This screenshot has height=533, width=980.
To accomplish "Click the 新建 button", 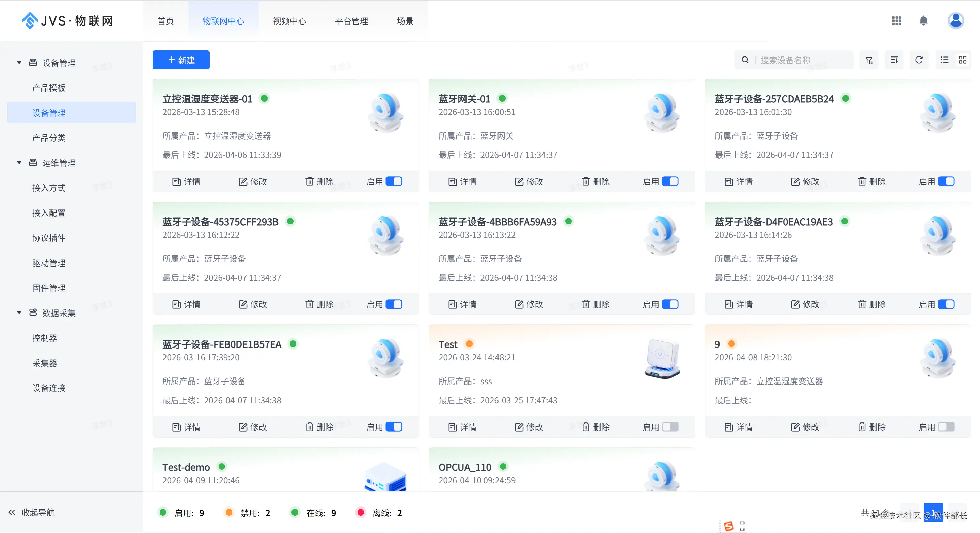I will coord(181,60).
